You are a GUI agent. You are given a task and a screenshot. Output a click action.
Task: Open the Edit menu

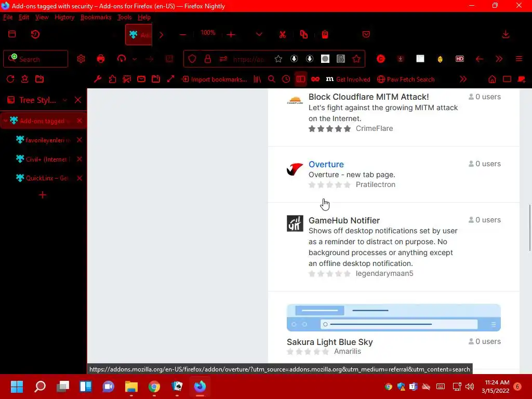(24, 17)
